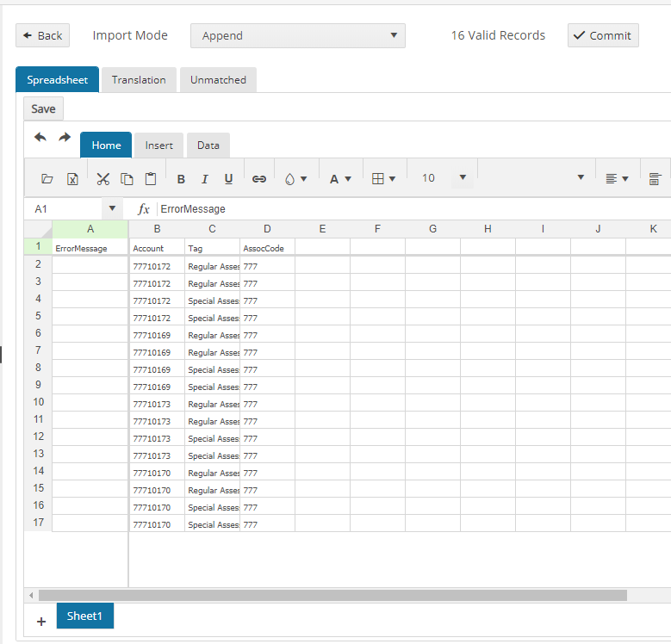Image resolution: width=671 pixels, height=644 pixels.
Task: Open the Import Mode dropdown set to Append
Action: tap(298, 35)
